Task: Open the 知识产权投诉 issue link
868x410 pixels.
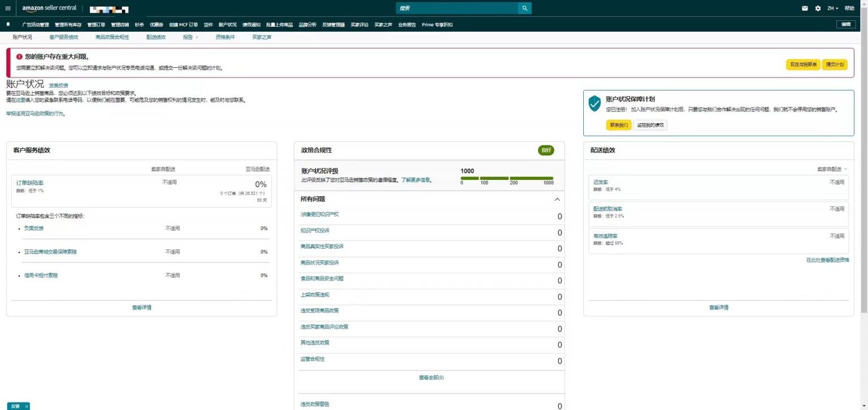Action: [315, 231]
